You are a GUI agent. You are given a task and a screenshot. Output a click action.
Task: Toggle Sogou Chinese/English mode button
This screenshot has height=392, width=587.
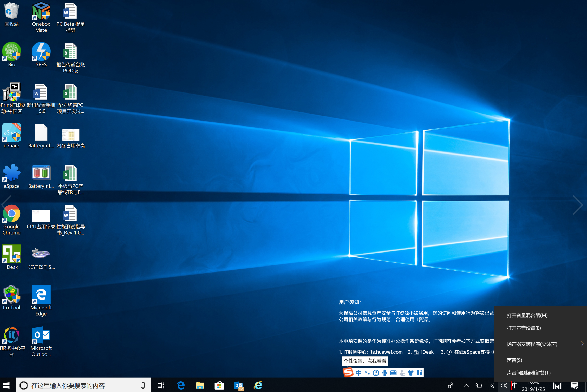(x=358, y=373)
